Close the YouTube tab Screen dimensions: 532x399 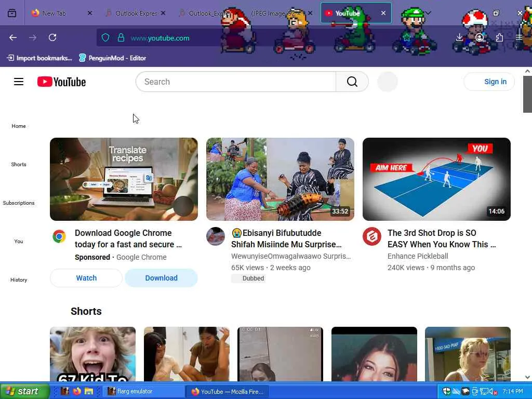(x=383, y=13)
